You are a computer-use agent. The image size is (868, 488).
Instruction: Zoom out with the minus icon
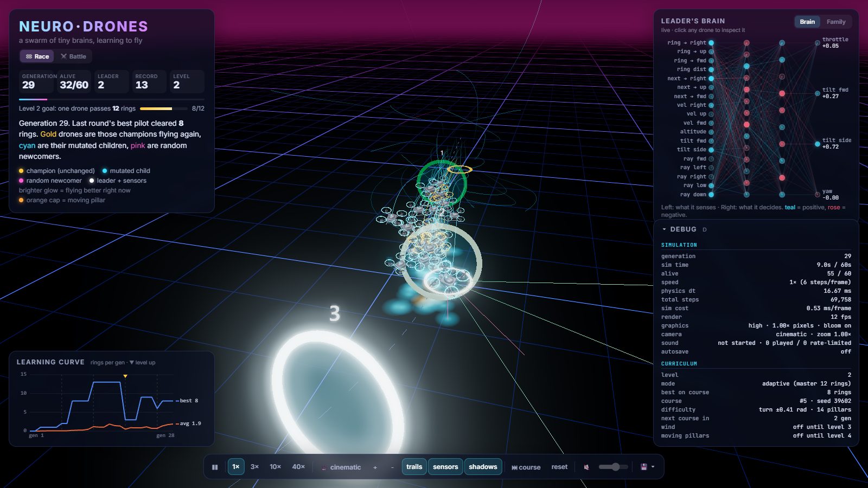(x=392, y=467)
